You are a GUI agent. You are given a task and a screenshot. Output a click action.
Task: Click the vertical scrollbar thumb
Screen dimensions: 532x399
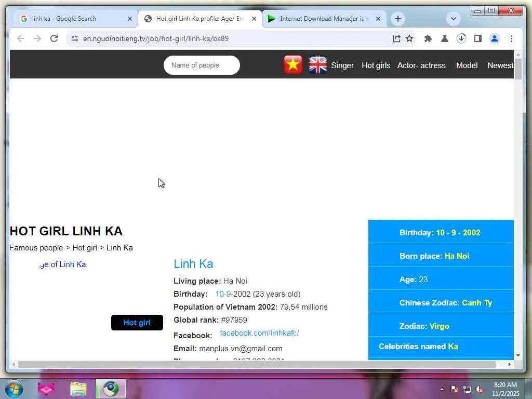pos(518,69)
